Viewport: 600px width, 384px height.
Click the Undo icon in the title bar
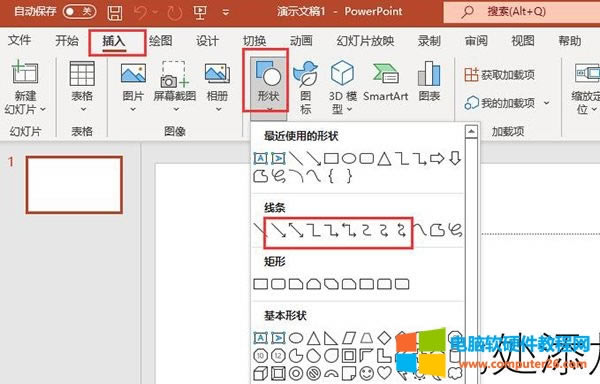tap(140, 12)
